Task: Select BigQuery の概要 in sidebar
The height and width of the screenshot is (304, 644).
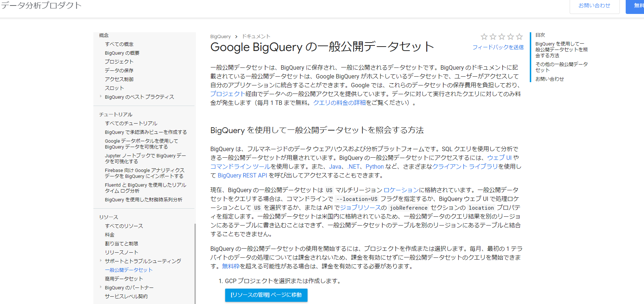Action: (122, 53)
